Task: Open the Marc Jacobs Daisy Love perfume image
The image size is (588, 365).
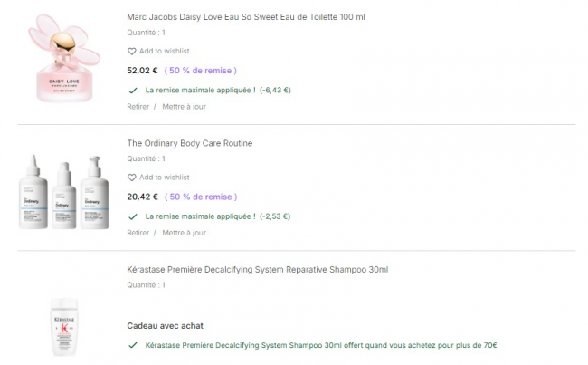Action: click(x=62, y=60)
